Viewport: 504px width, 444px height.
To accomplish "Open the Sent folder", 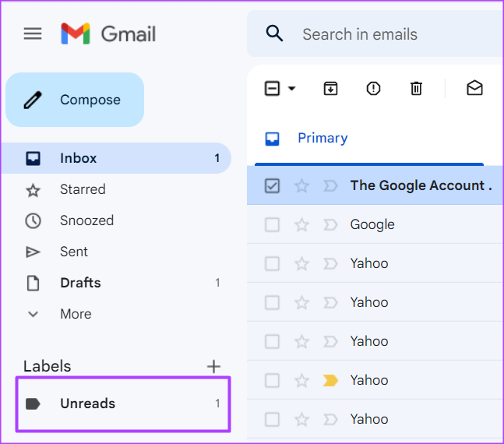I will 116,252.
